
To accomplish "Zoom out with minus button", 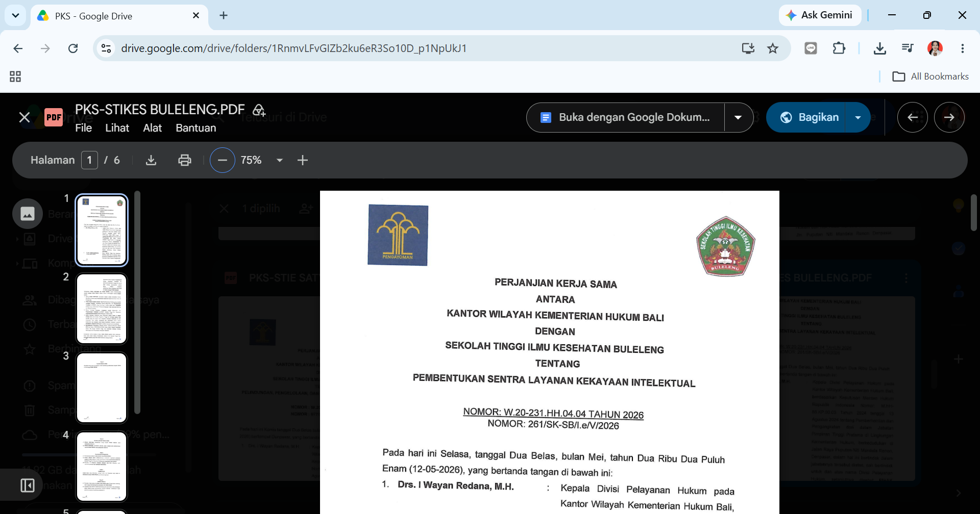I will [223, 160].
